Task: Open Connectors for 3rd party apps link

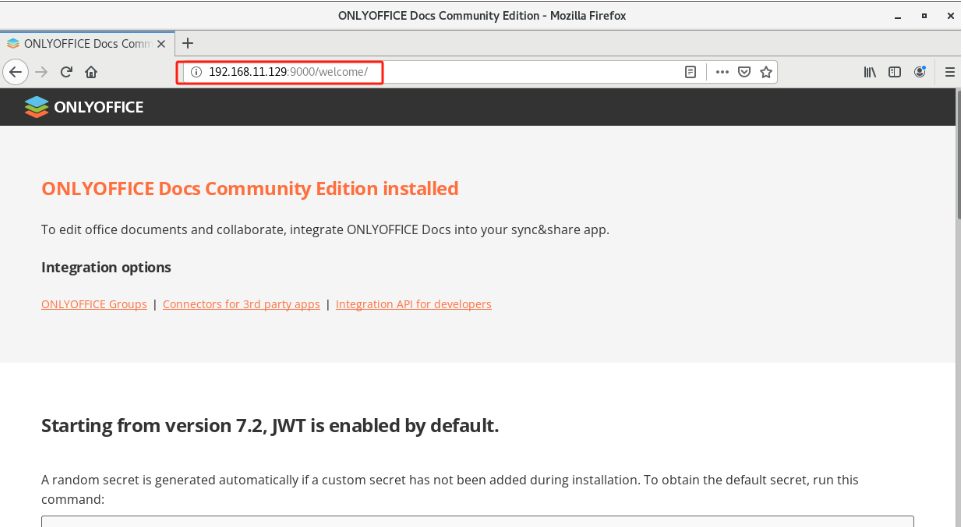Action: click(x=241, y=304)
